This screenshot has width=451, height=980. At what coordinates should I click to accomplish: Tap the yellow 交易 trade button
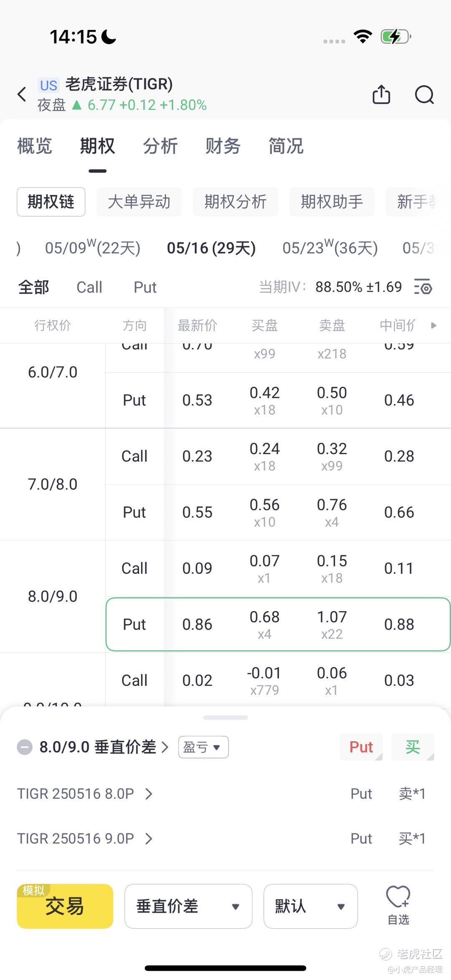65,906
